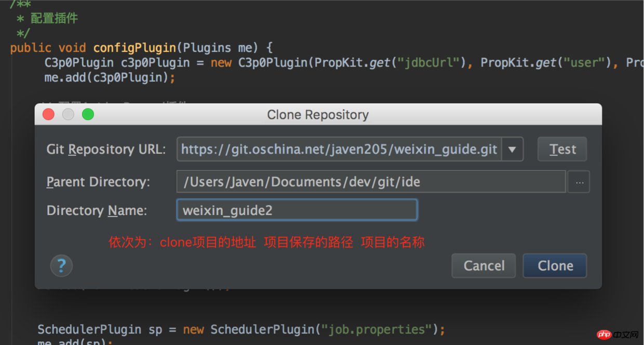Click into the Parent Directory path field
Screen dimensions: 644x345
(370, 182)
